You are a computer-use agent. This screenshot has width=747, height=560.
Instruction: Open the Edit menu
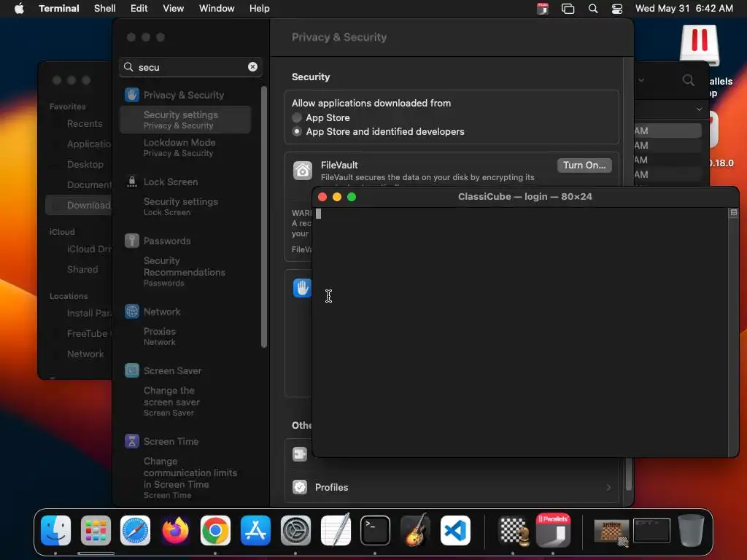139,8
